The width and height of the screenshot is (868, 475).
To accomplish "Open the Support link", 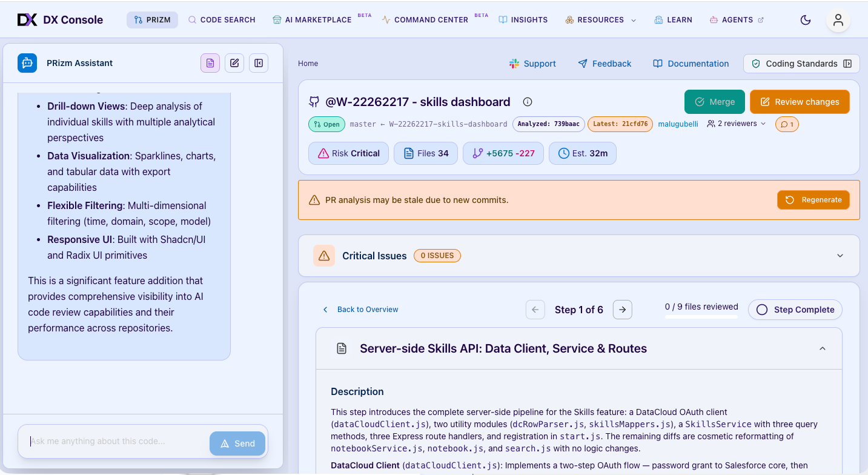I will tap(532, 64).
